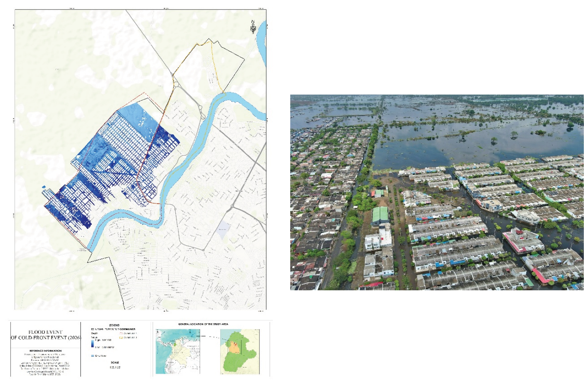Click the 'LEGEND' heading
Image resolution: width=588 pixels, height=380 pixels.
(114, 325)
